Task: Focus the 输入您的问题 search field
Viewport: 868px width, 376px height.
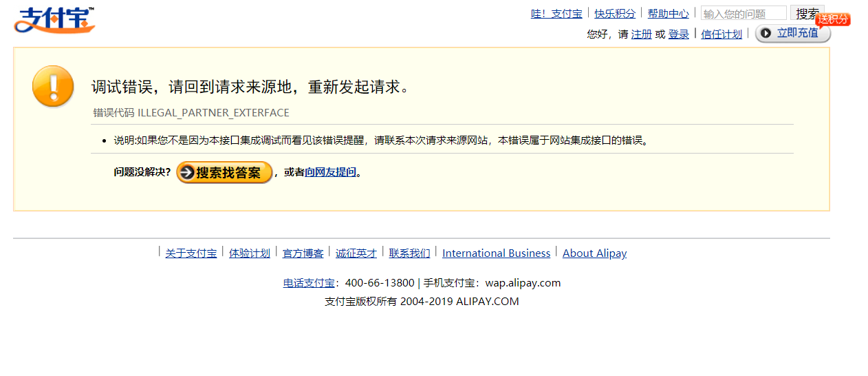Action: click(x=744, y=14)
